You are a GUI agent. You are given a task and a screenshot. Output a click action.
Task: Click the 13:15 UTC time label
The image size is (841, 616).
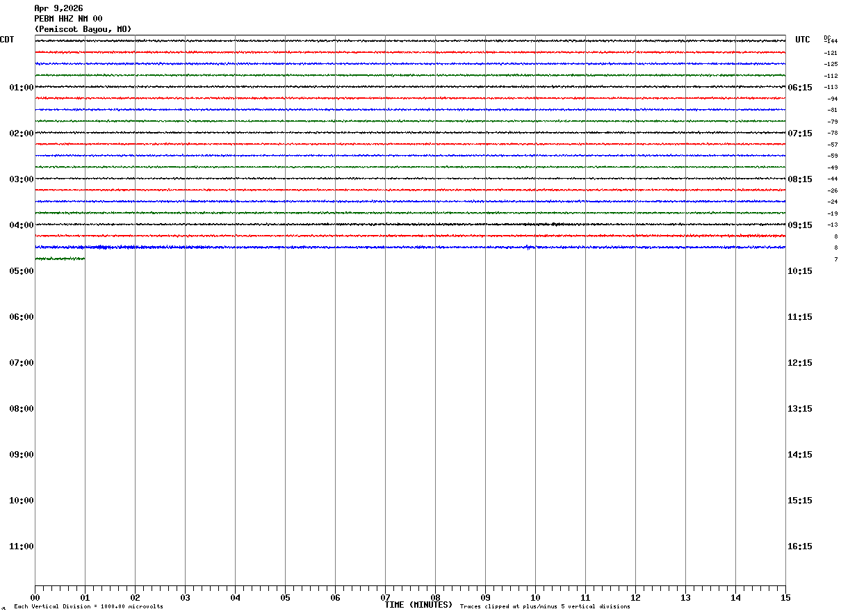click(x=800, y=409)
